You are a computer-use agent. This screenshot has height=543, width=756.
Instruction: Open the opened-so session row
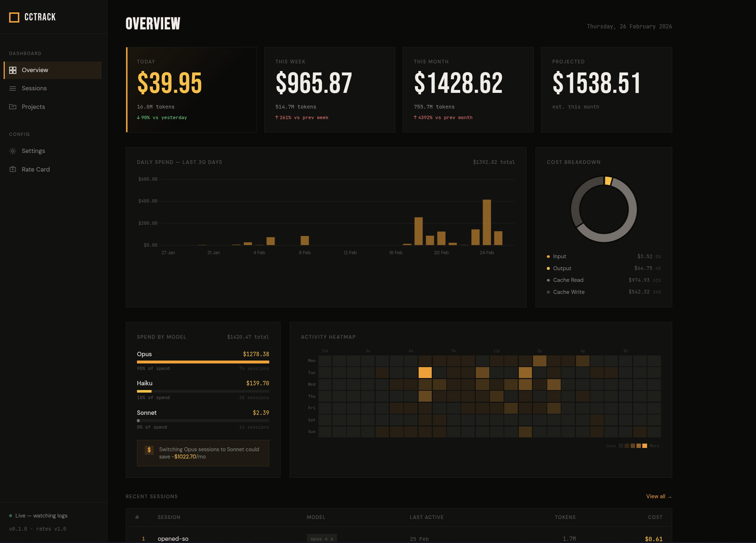click(173, 539)
